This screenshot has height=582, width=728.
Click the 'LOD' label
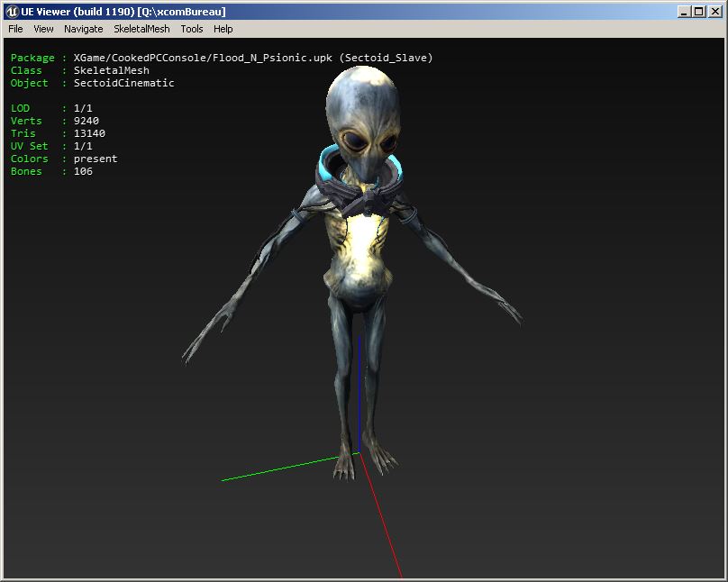(x=20, y=108)
